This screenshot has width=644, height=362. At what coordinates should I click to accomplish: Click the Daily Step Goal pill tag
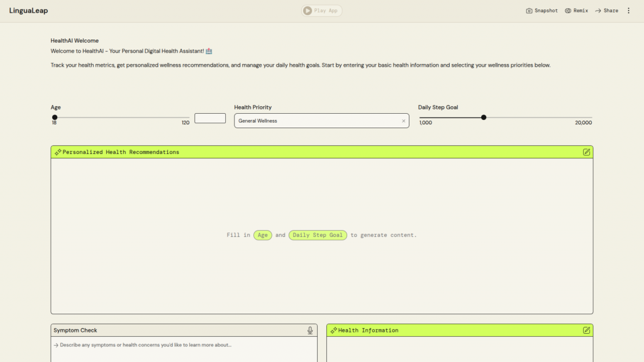(318, 235)
